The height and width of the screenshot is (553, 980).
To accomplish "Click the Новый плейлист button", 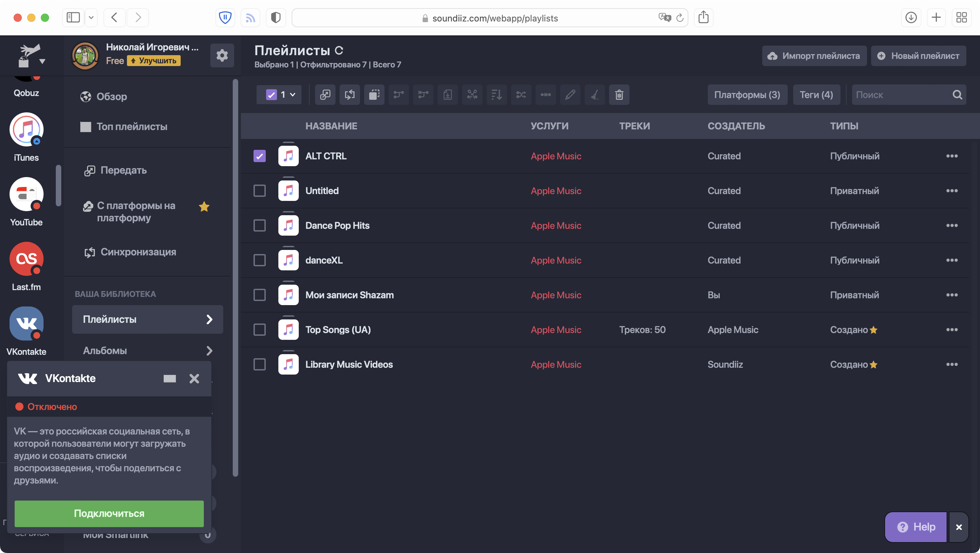I will (x=918, y=56).
